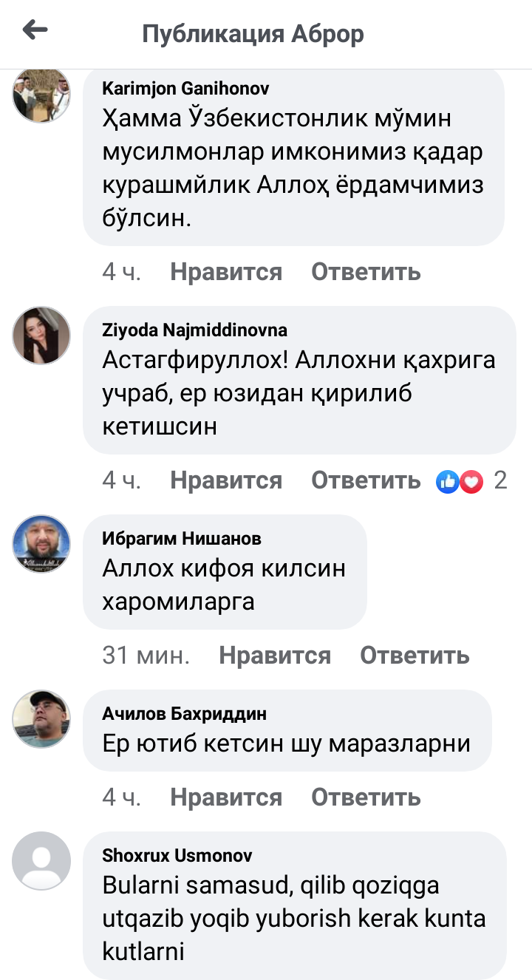Viewport: 532px width, 980px height.
Task: Like Karimjon Ganihonov's comment
Action: tap(226, 272)
